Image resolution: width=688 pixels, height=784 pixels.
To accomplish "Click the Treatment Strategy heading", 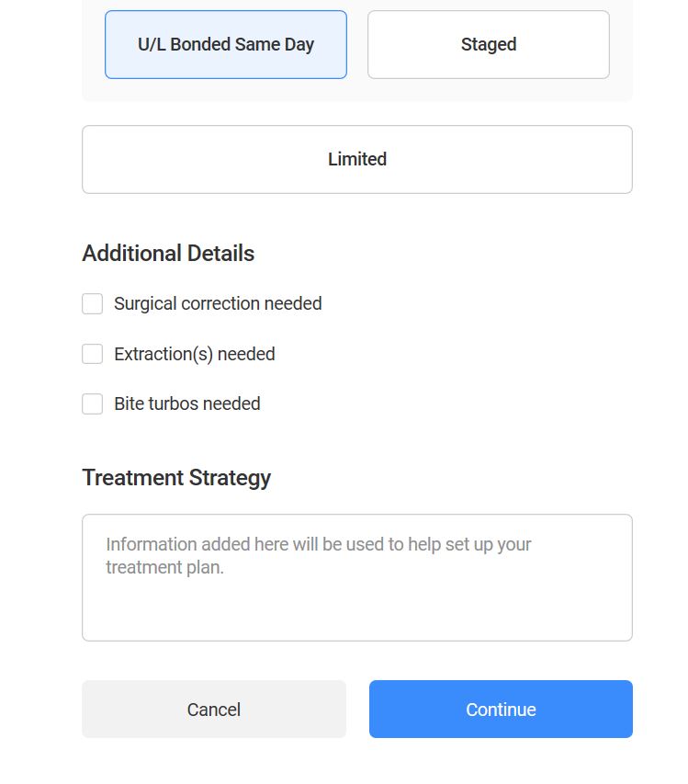I will coord(176,478).
